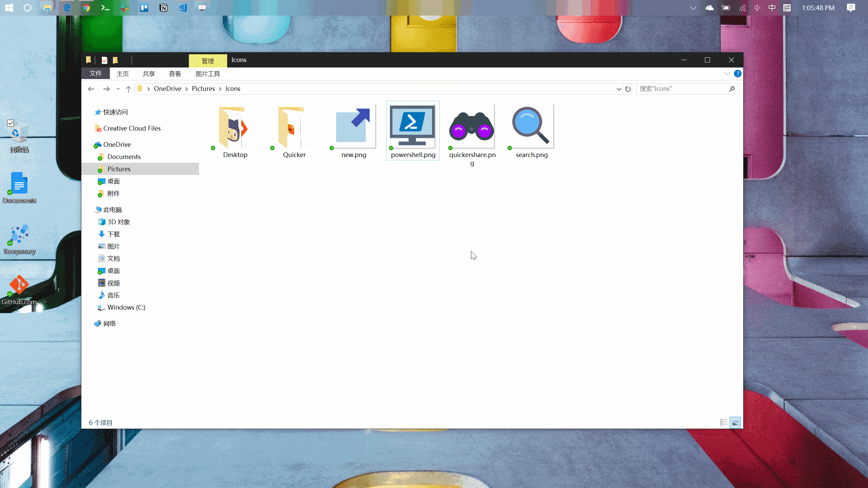Click the Properties quick access toolbar icon

click(104, 60)
